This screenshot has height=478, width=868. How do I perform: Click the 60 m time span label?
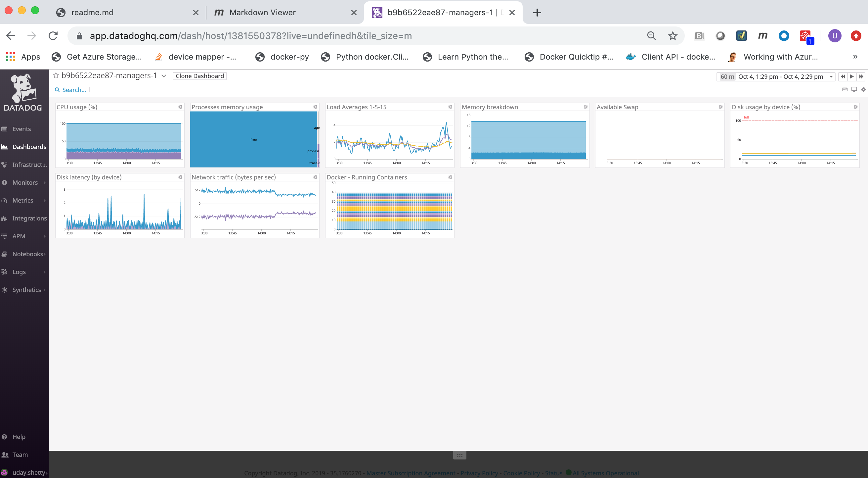(727, 76)
